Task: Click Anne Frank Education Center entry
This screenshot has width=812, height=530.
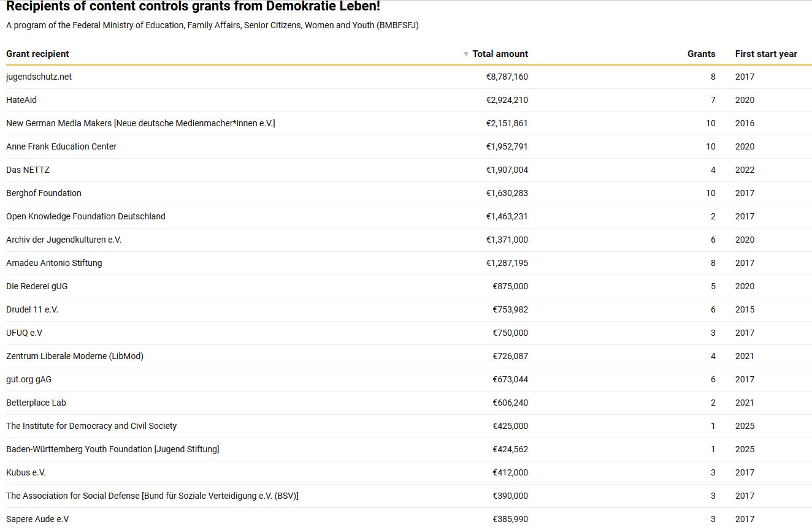Action: (61, 146)
